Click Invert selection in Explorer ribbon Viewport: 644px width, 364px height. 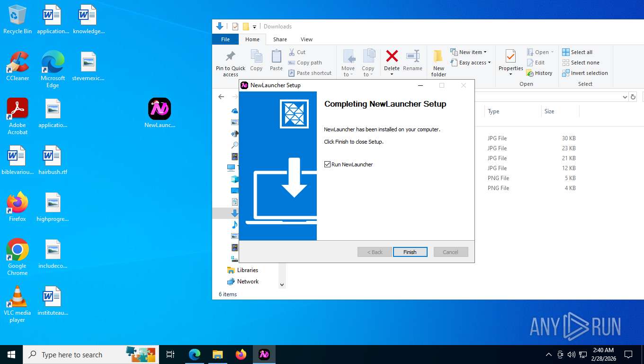[585, 73]
